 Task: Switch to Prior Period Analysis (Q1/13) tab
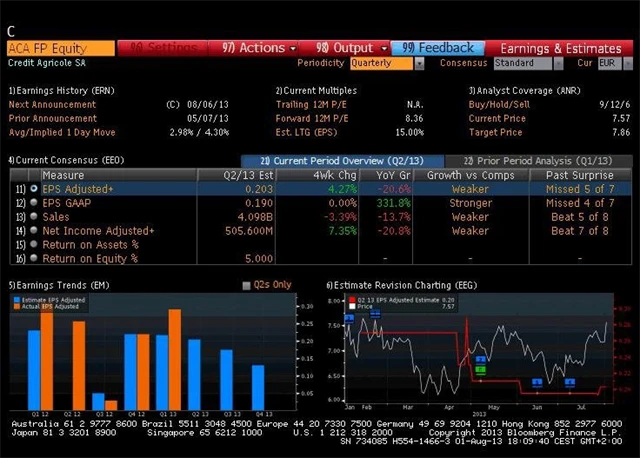pyautogui.click(x=538, y=161)
